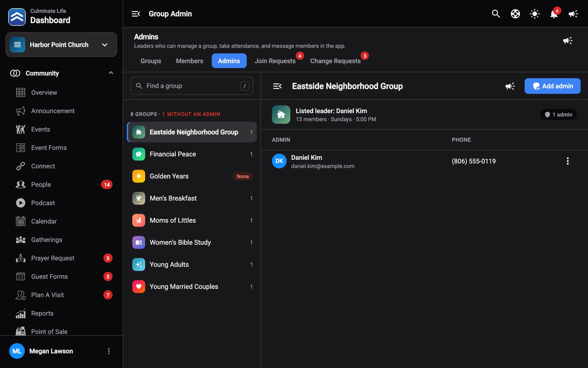Select Golden Years group

click(x=192, y=176)
